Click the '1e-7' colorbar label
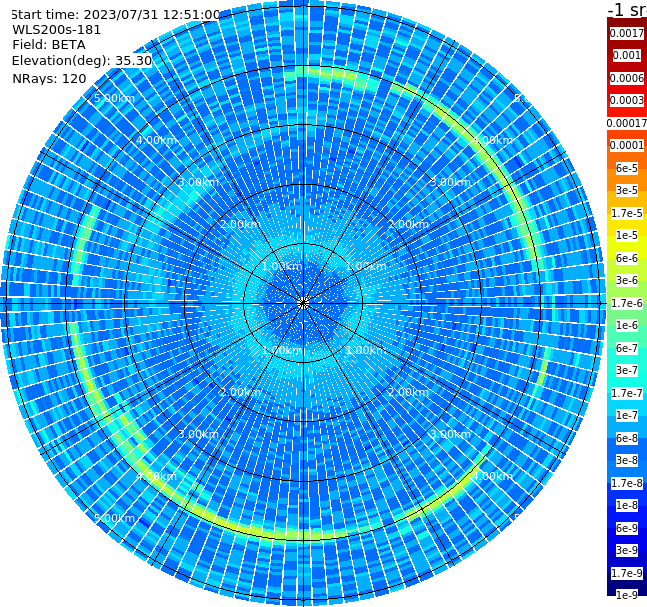647x607 pixels. coord(627,415)
